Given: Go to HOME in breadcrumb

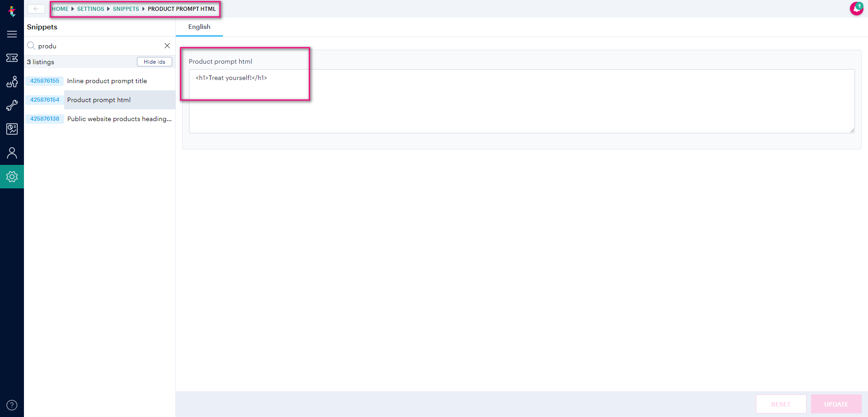Looking at the screenshot, I should [x=60, y=9].
